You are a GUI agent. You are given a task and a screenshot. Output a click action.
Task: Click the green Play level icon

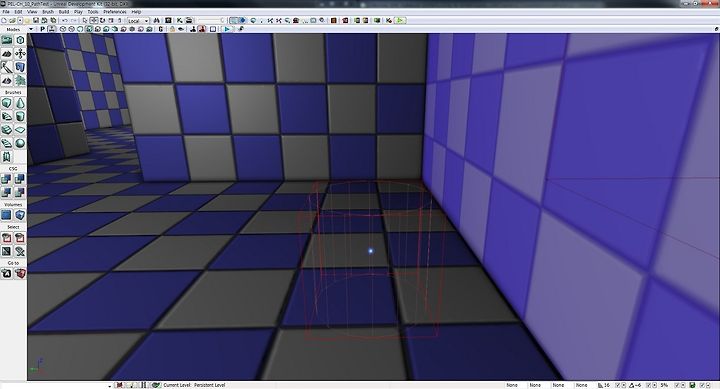[400, 20]
